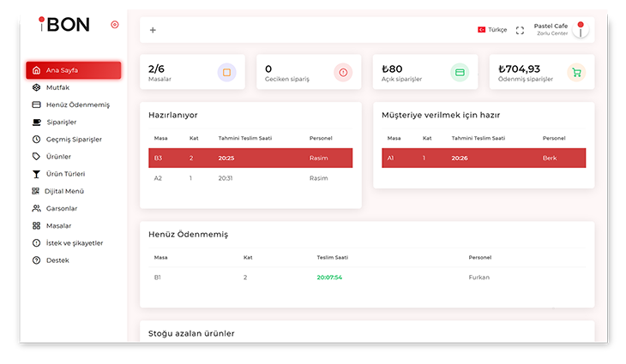Click the Açık siparişler green card icon
Screen dimensions: 626x364
[460, 73]
